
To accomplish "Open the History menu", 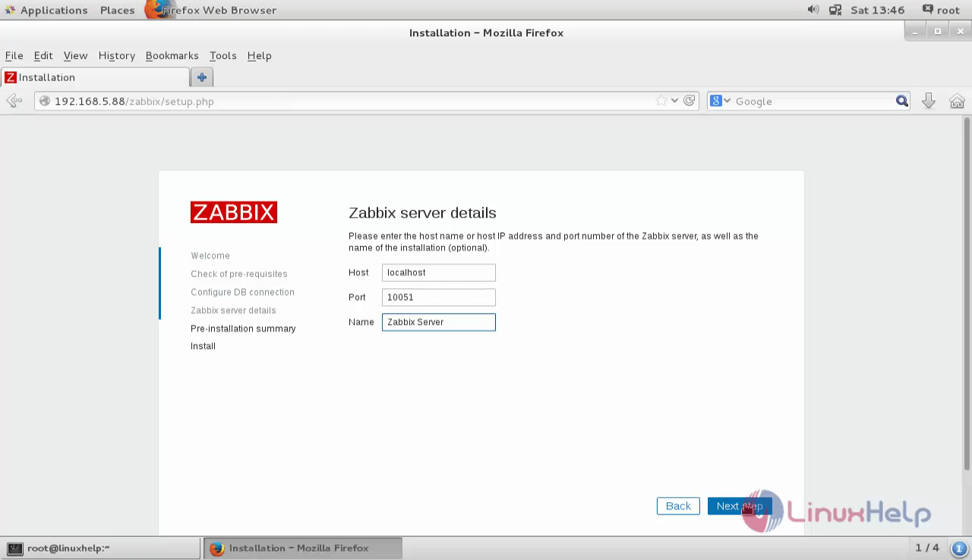I will [x=116, y=55].
